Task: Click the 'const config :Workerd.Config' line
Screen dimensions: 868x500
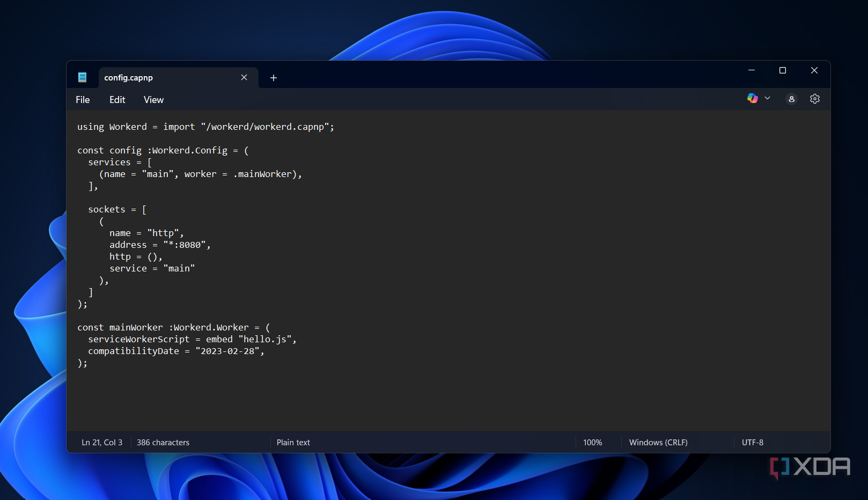Action: coord(163,151)
